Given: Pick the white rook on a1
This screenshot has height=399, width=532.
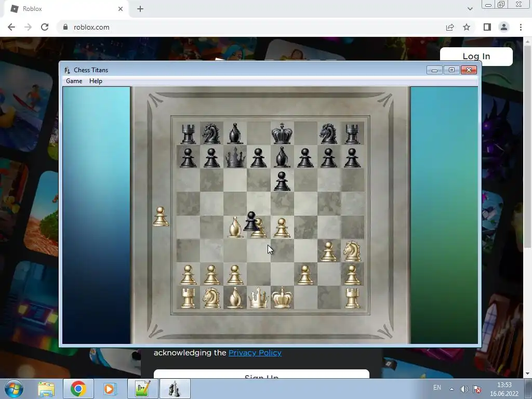Looking at the screenshot, I should [188, 298].
